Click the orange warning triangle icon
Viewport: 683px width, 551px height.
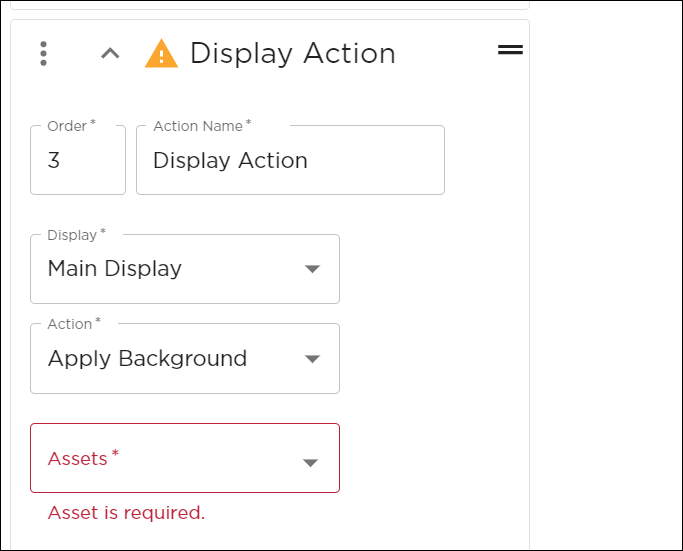[161, 54]
